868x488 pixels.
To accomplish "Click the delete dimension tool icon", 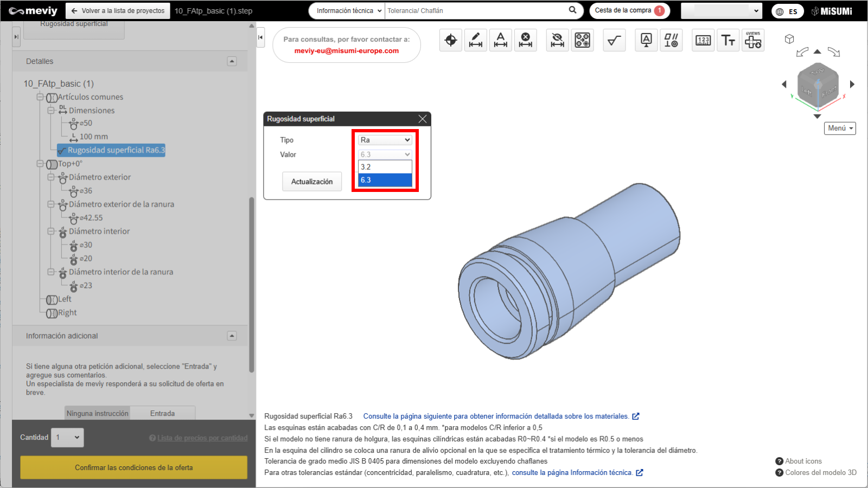I will click(x=526, y=40).
